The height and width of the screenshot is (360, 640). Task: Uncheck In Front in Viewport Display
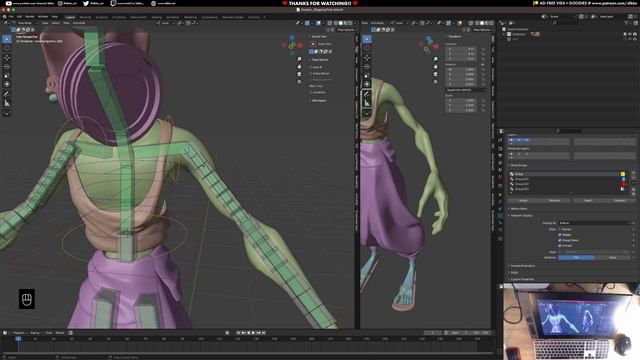pos(560,246)
